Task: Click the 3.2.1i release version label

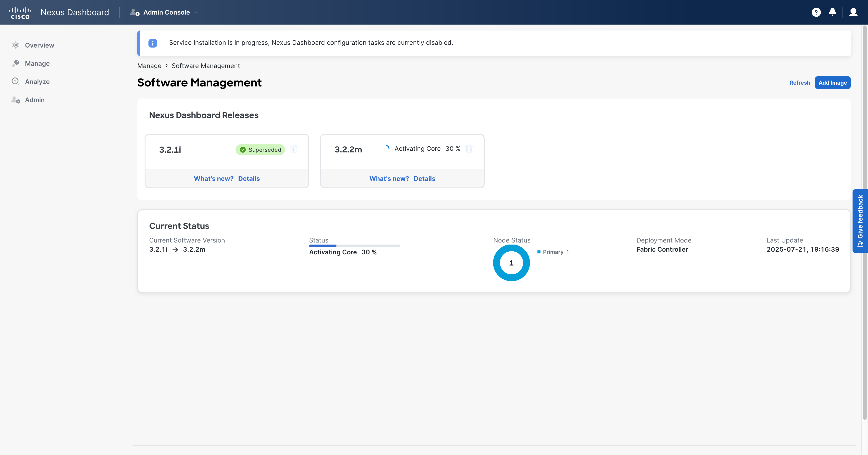Action: (x=170, y=150)
